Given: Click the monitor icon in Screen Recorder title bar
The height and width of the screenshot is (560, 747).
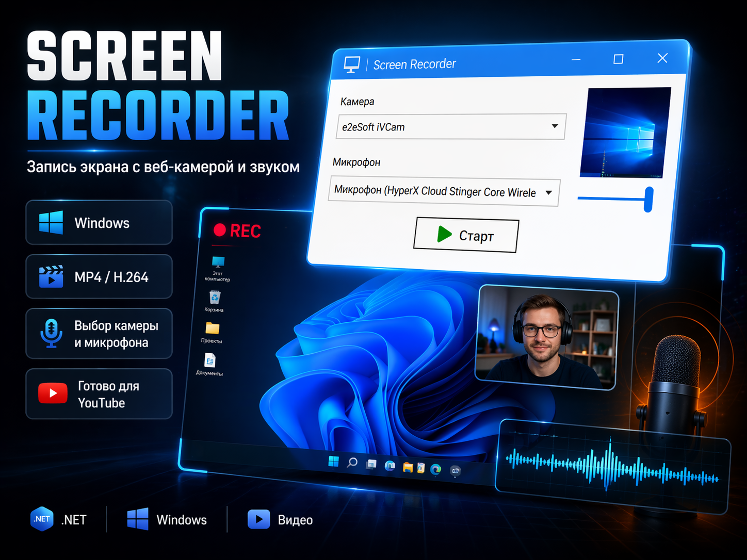Looking at the screenshot, I should [x=352, y=64].
